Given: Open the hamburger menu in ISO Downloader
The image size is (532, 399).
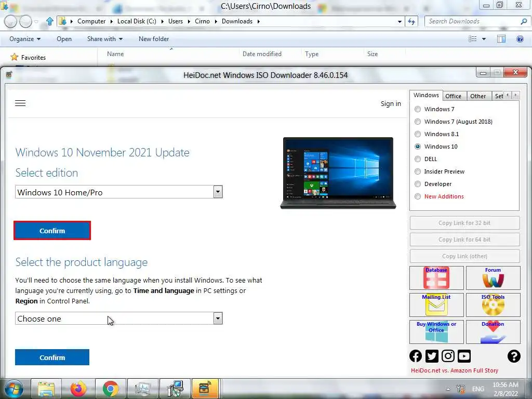Looking at the screenshot, I should 20,103.
